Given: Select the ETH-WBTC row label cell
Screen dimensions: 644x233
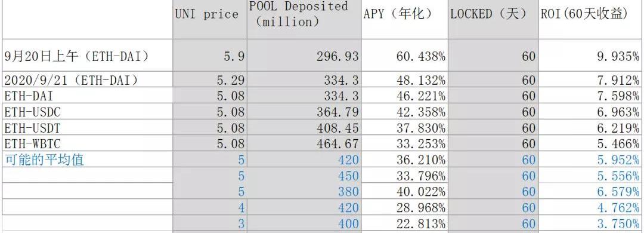Looking at the screenshot, I should [x=88, y=143].
